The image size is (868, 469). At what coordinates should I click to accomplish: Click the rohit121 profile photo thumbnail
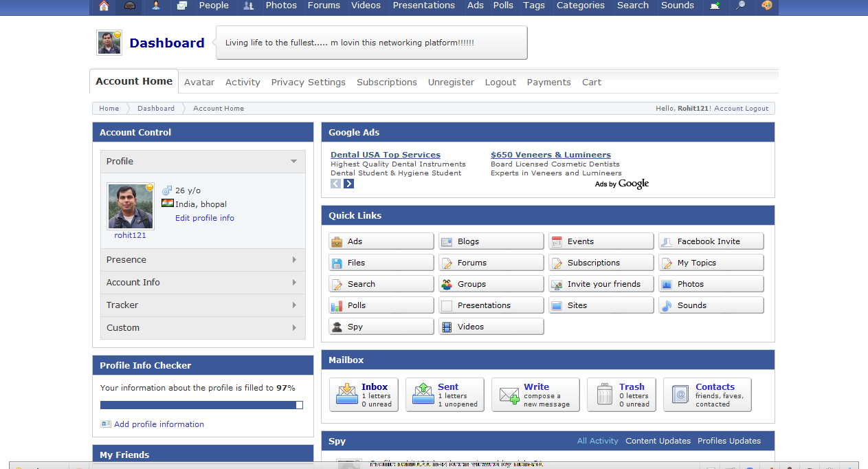coord(131,206)
